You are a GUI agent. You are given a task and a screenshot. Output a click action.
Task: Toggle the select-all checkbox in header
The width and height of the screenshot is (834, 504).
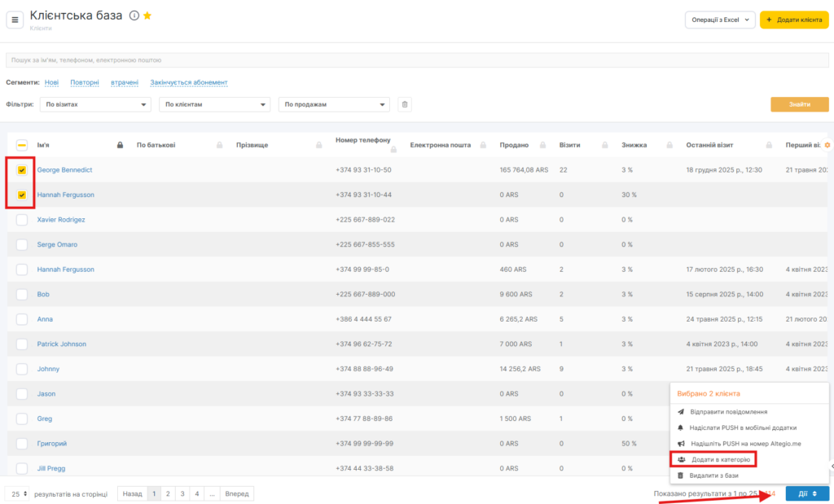pyautogui.click(x=22, y=145)
